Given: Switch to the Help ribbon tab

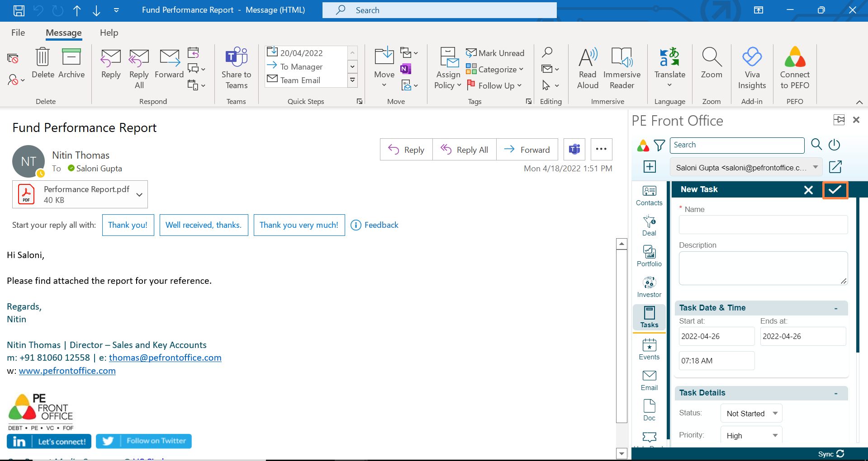Looking at the screenshot, I should click(x=109, y=33).
